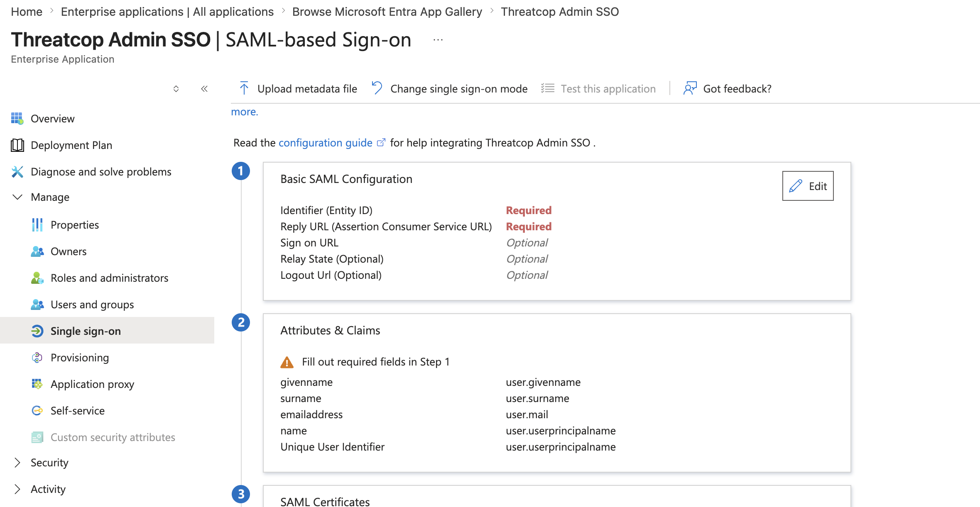Click the Manage section label

click(50, 197)
